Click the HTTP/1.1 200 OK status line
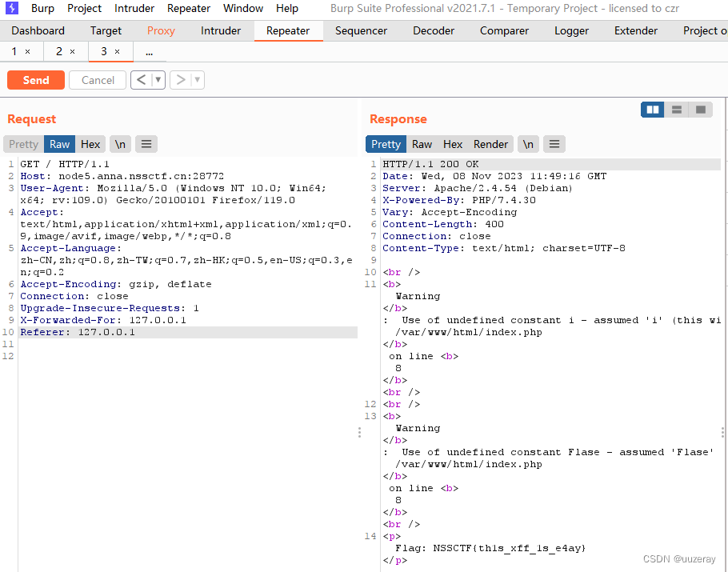 (551, 164)
